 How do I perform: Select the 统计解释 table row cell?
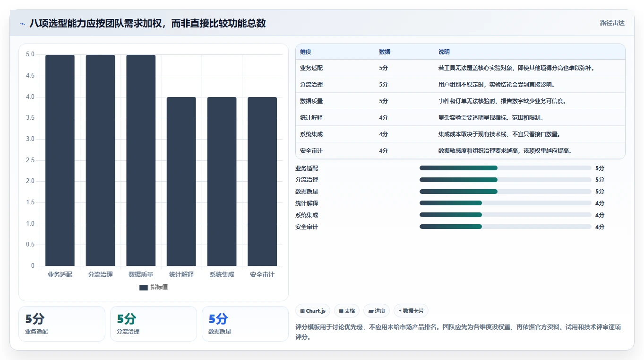pos(311,118)
